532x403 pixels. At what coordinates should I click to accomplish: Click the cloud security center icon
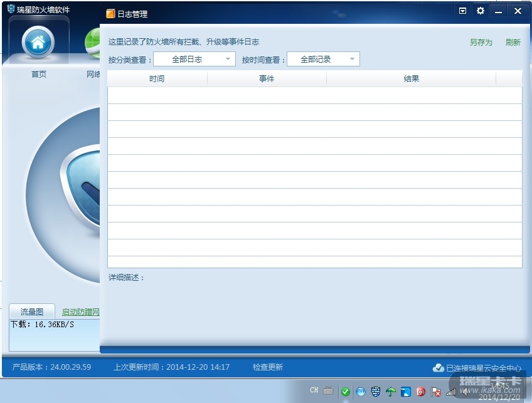[x=439, y=368]
